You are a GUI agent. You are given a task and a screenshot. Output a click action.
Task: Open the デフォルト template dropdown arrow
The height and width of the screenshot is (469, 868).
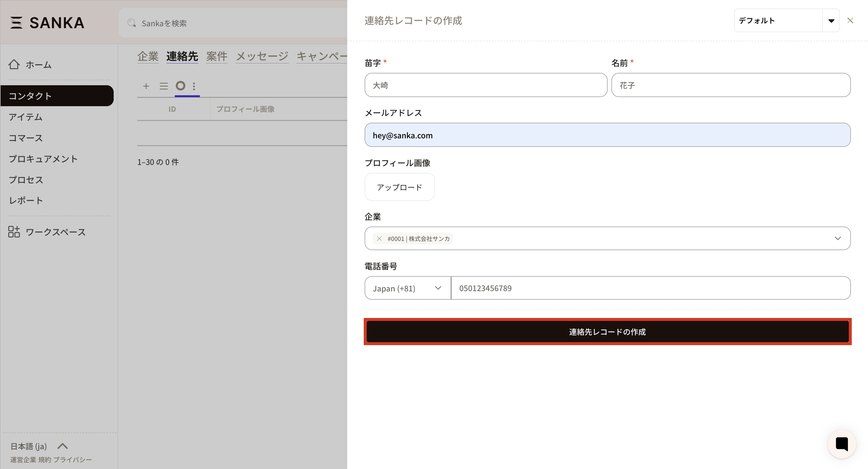click(831, 21)
